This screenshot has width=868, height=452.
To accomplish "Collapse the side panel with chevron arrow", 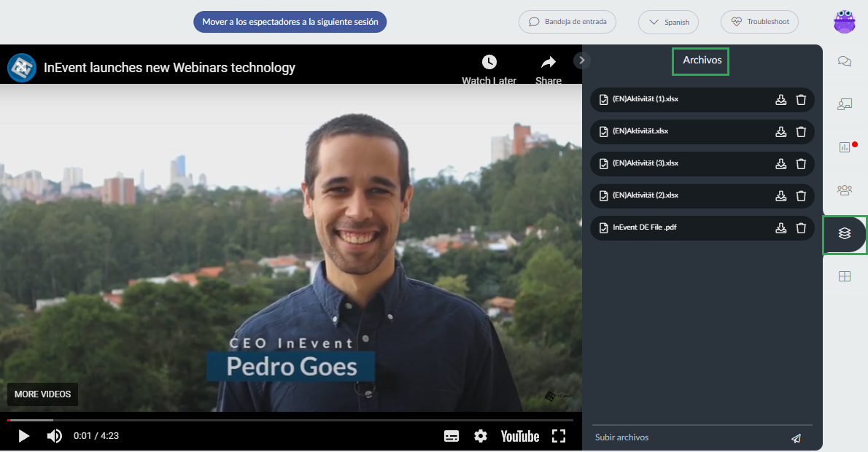I will point(581,60).
